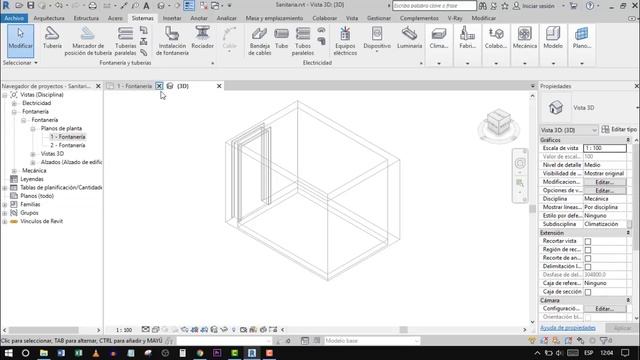
Task: Expand the Familias tree node
Action: click(4, 204)
